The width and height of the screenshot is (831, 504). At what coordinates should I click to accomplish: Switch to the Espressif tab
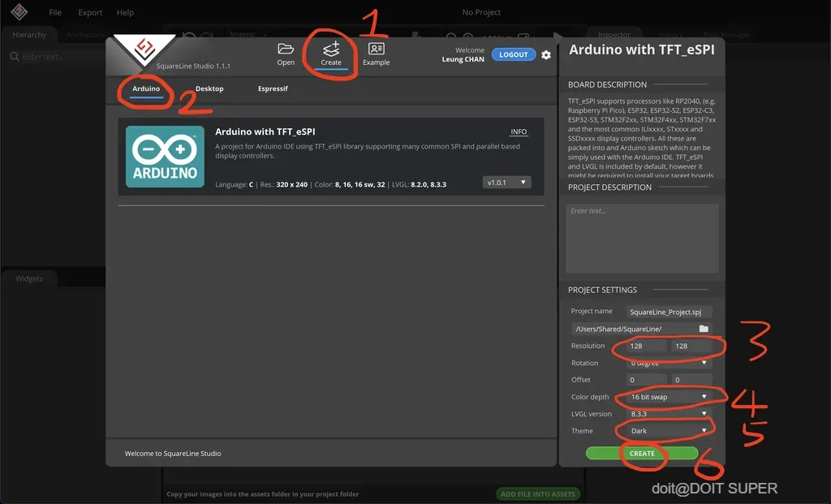click(273, 88)
